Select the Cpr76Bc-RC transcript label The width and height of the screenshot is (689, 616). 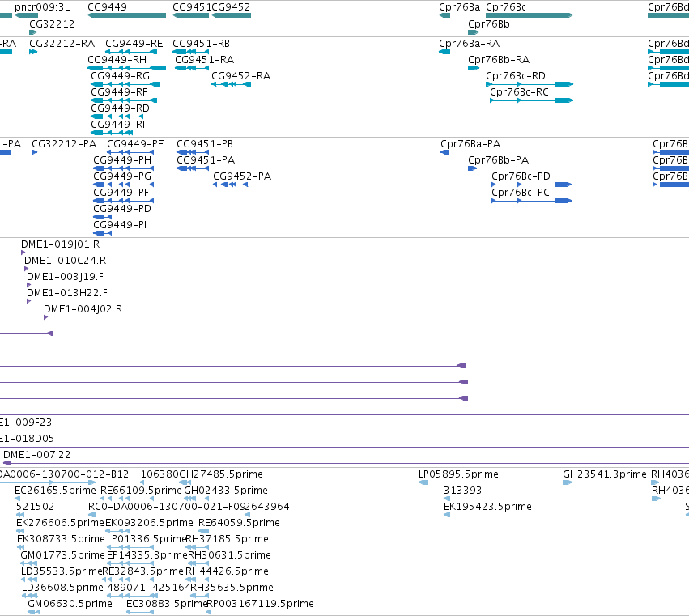pyautogui.click(x=519, y=92)
